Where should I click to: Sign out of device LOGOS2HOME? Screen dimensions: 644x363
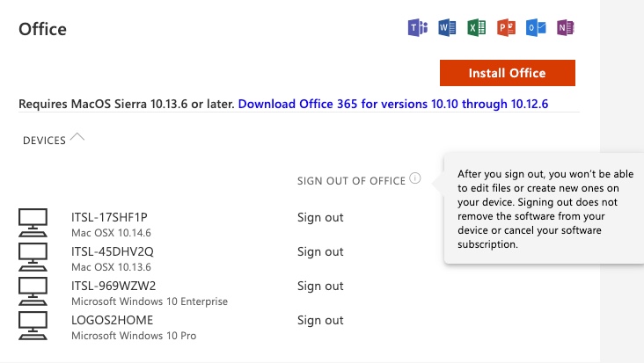[320, 320]
